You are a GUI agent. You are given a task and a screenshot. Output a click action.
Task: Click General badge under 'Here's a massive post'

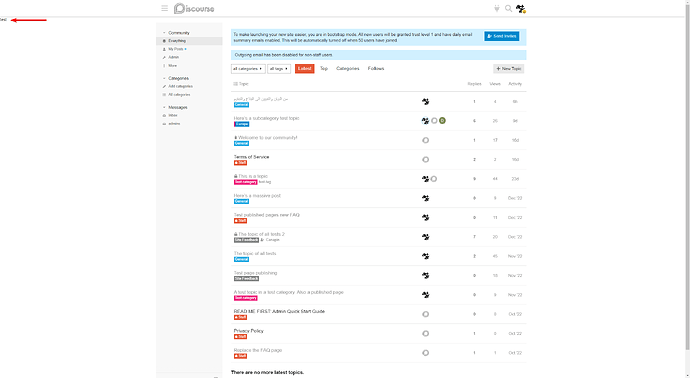click(241, 202)
